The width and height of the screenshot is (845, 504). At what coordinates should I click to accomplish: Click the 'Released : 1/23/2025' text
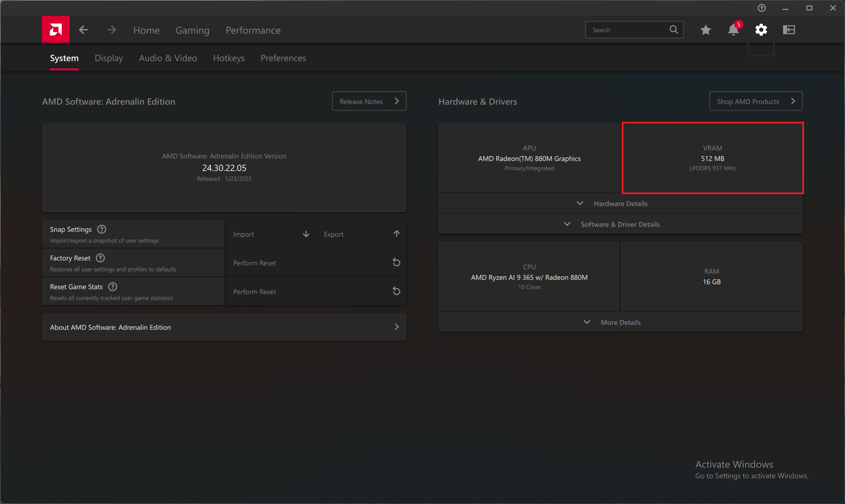pos(224,179)
